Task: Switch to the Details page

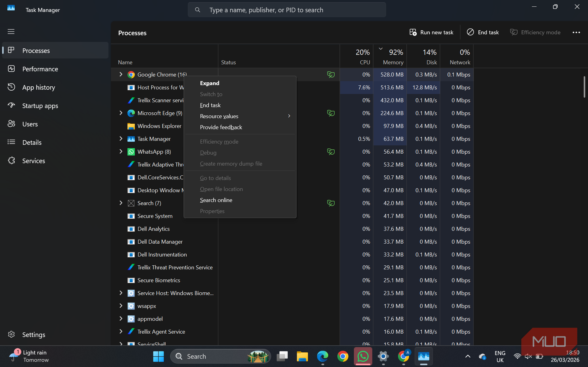Action: 55,142
